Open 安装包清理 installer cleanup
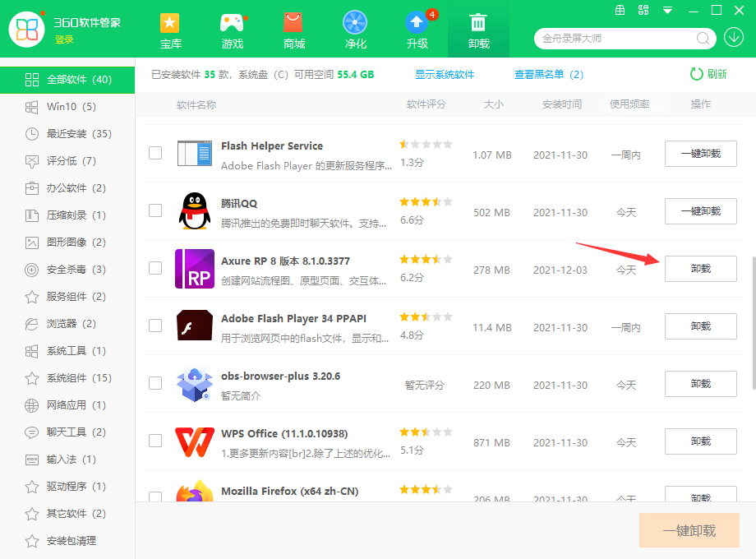Image resolution: width=756 pixels, height=559 pixels. (x=67, y=541)
